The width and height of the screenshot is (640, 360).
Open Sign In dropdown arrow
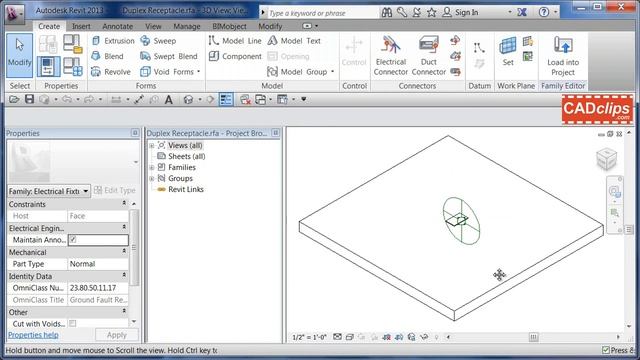coord(510,12)
